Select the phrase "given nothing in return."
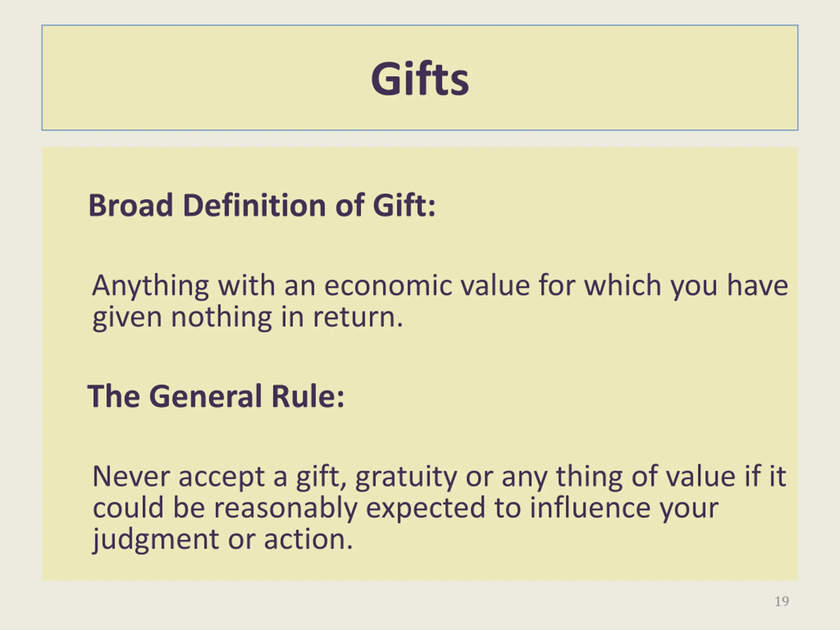The image size is (840, 630). coord(248,317)
